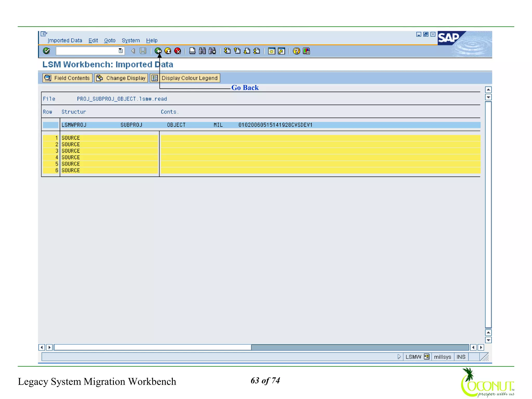The image size is (532, 399).
Task: Open the System menu
Action: (x=131, y=41)
